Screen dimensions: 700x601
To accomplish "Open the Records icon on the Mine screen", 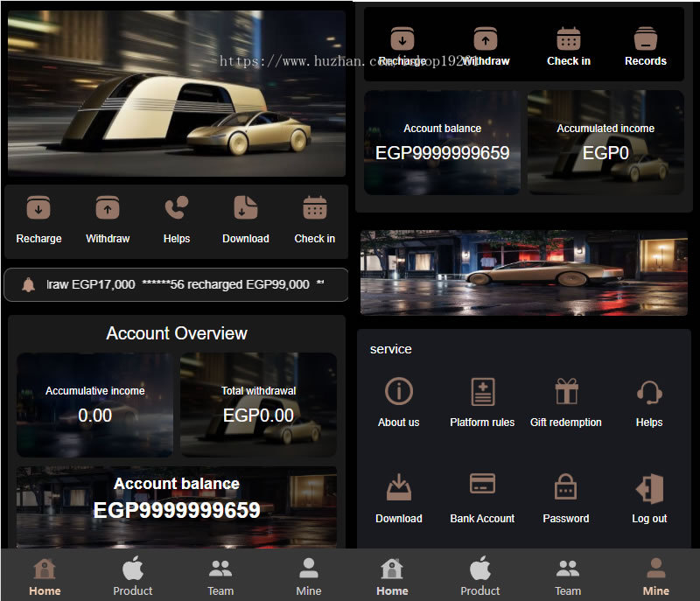I will click(646, 38).
